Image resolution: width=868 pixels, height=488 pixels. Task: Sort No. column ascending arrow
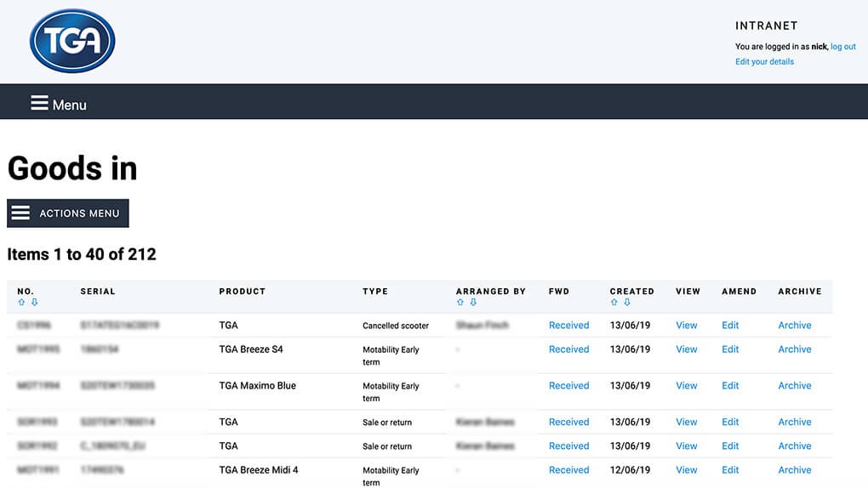(x=21, y=302)
